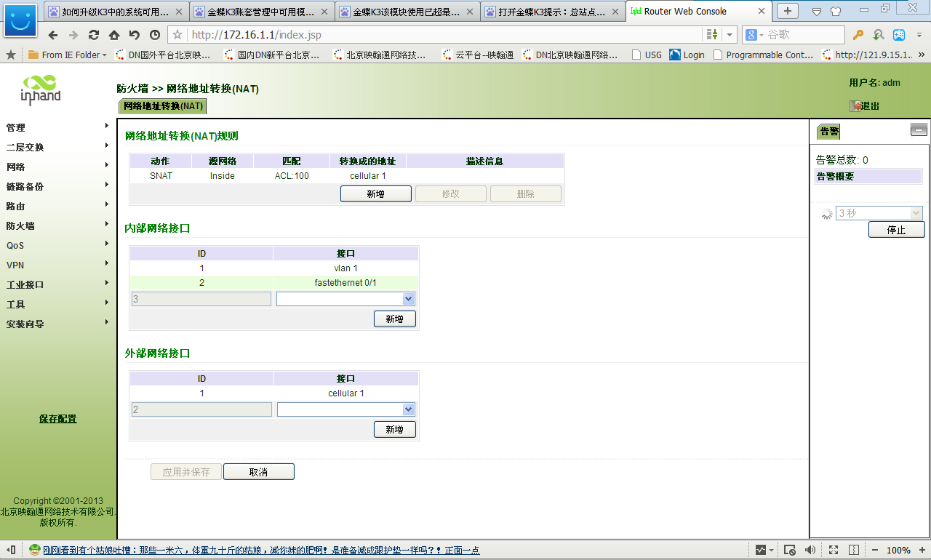Click the 保存配置 link
The height and width of the screenshot is (560, 931).
pos(57,419)
